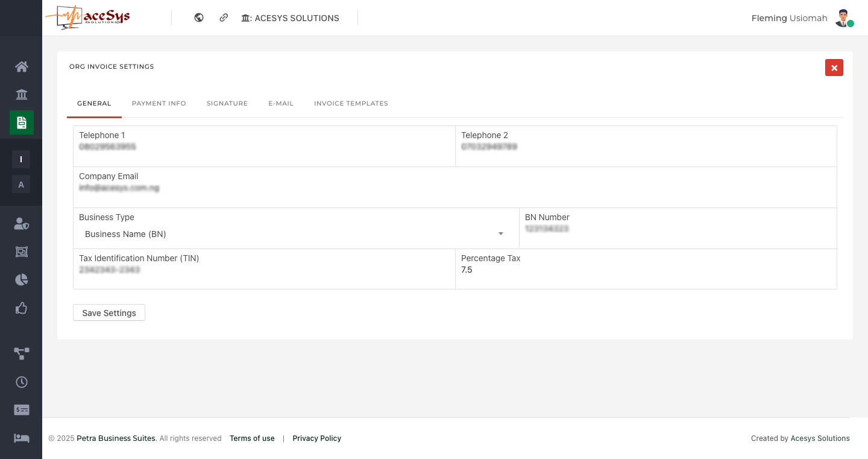The width and height of the screenshot is (868, 459).
Task: Open the thumbs-up sidebar icon
Action: pyautogui.click(x=22, y=308)
